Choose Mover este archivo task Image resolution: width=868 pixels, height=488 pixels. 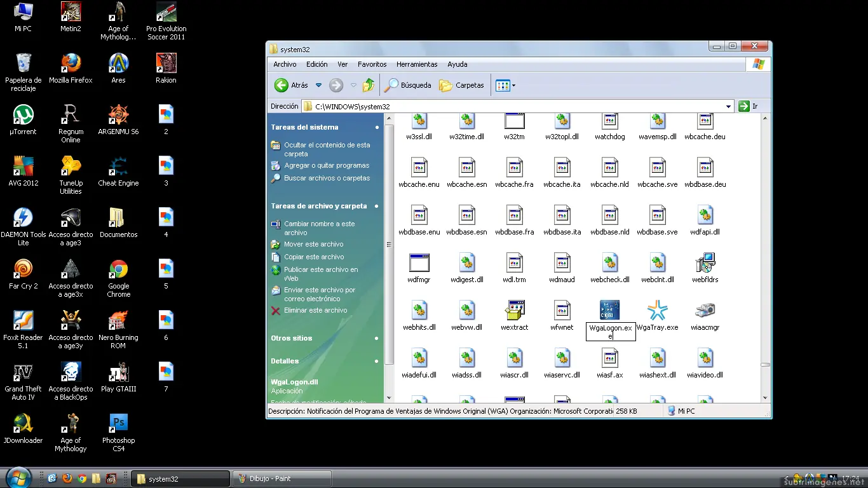pyautogui.click(x=313, y=244)
